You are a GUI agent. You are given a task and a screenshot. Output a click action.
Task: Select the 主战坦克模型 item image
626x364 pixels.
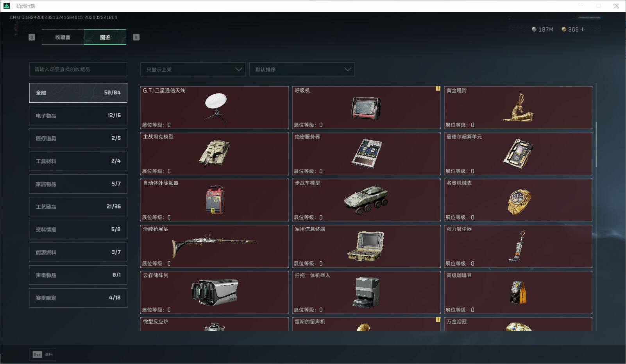pyautogui.click(x=214, y=153)
